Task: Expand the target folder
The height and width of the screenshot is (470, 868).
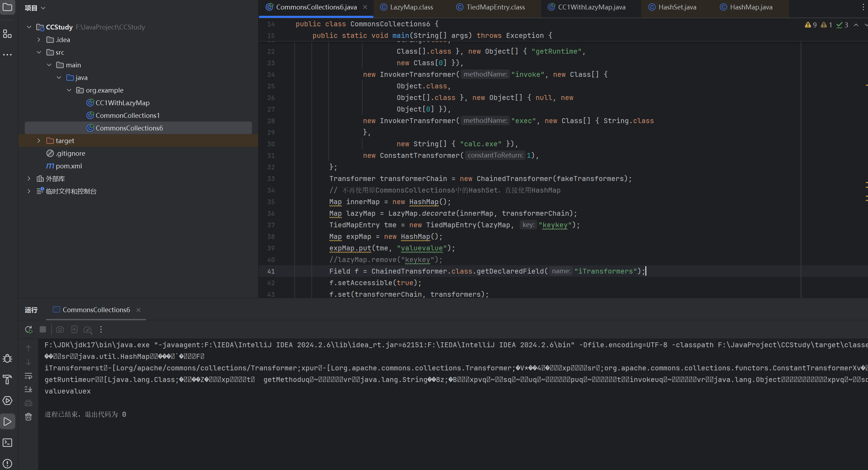Action: (39, 141)
